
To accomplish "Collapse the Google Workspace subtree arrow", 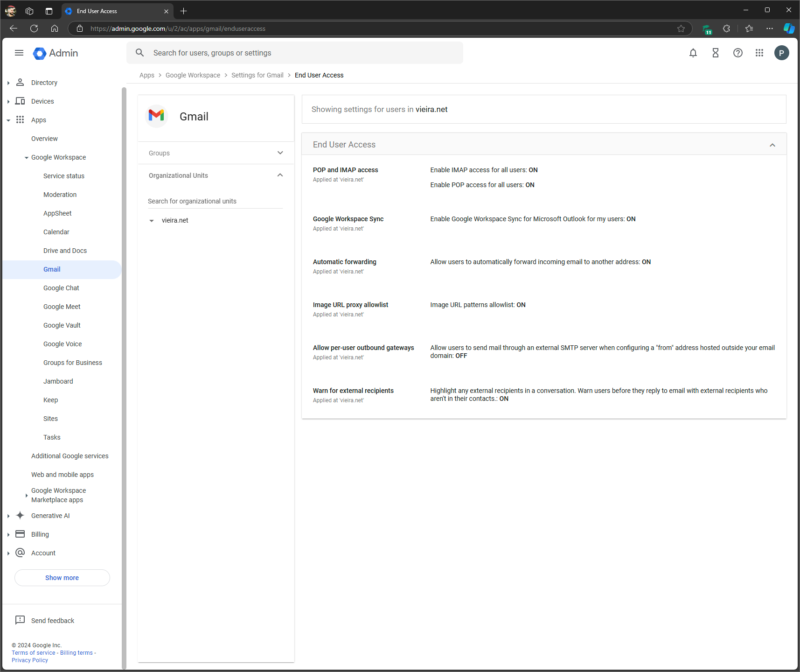I will [x=27, y=158].
